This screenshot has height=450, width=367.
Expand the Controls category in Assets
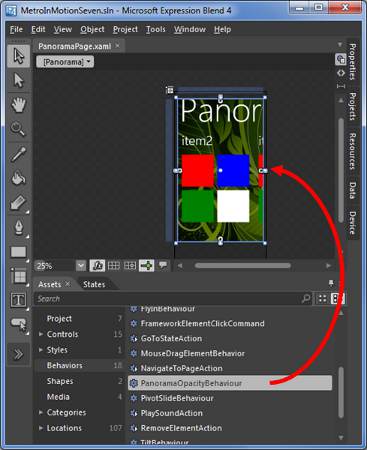point(41,334)
